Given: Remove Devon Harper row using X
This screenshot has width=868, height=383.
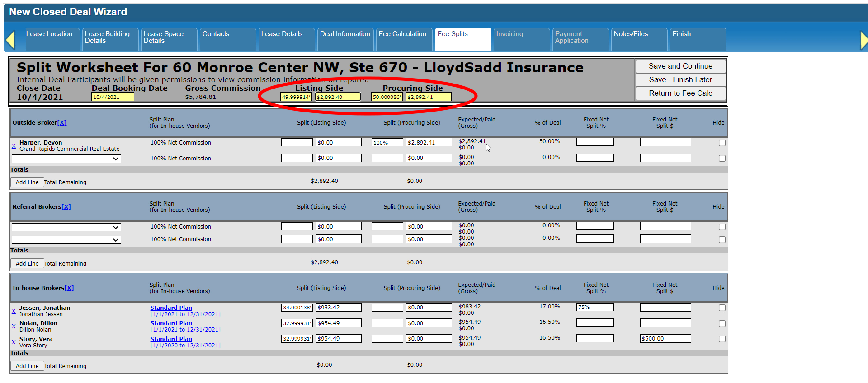Looking at the screenshot, I should click(14, 146).
